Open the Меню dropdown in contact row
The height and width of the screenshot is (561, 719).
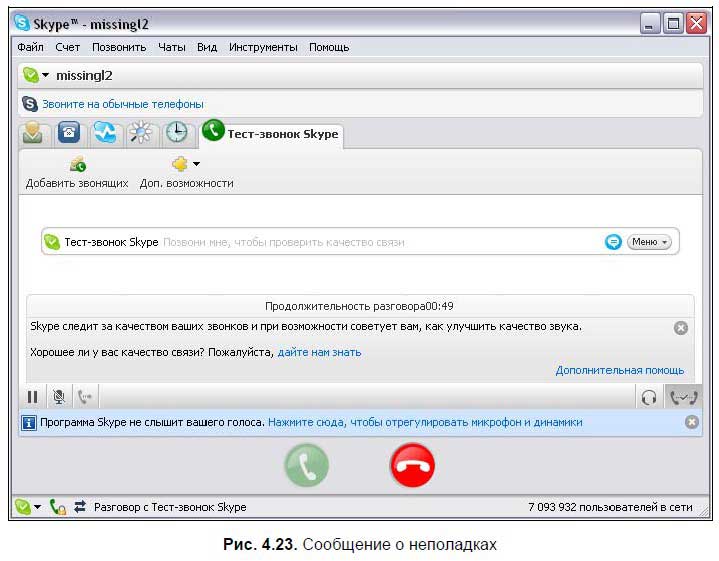coord(649,242)
